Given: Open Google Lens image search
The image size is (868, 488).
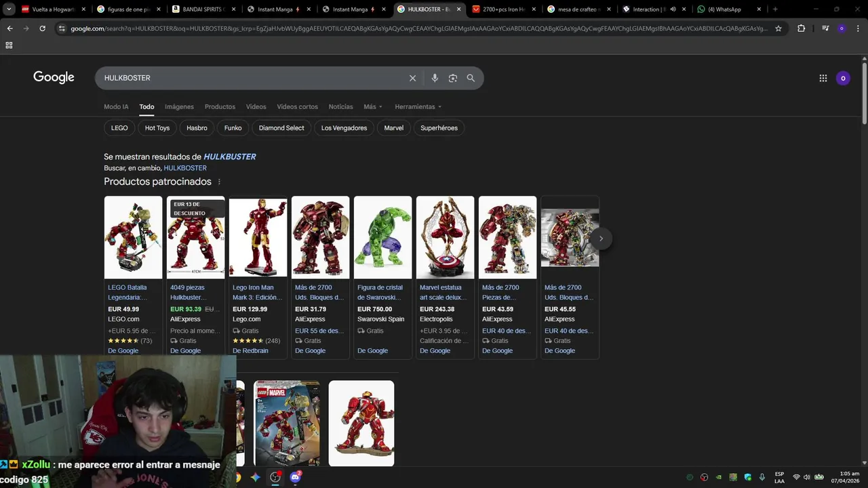Looking at the screenshot, I should coord(453,78).
